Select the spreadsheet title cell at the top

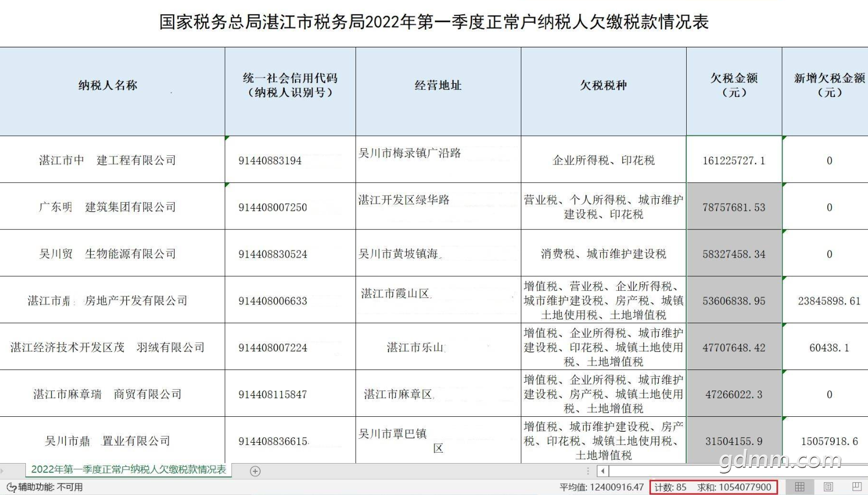(434, 22)
